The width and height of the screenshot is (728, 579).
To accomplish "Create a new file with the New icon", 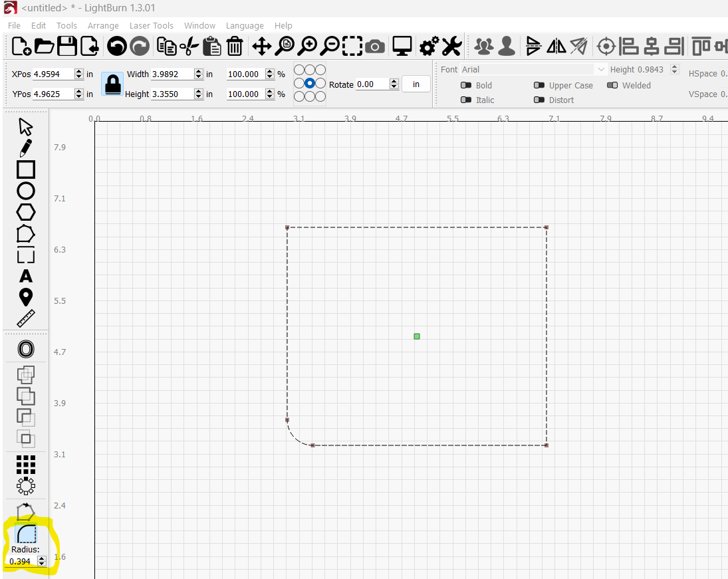I will (21, 46).
